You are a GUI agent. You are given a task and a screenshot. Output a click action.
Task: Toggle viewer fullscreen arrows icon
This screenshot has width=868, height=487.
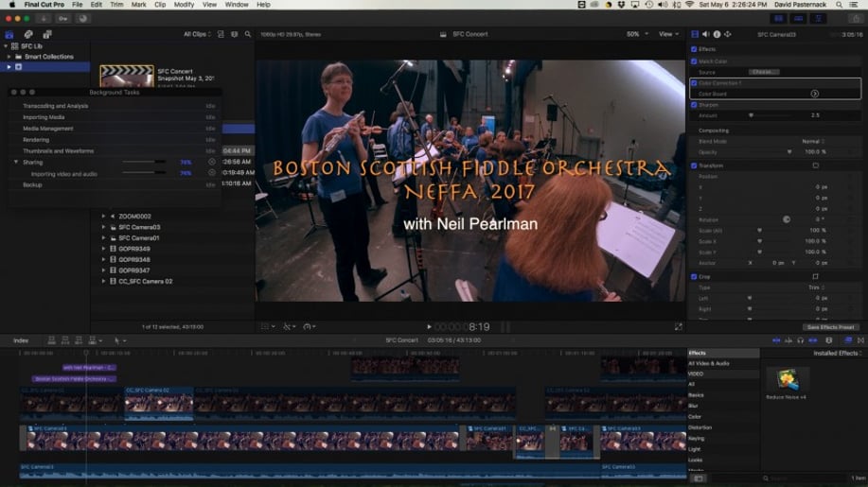click(x=678, y=327)
